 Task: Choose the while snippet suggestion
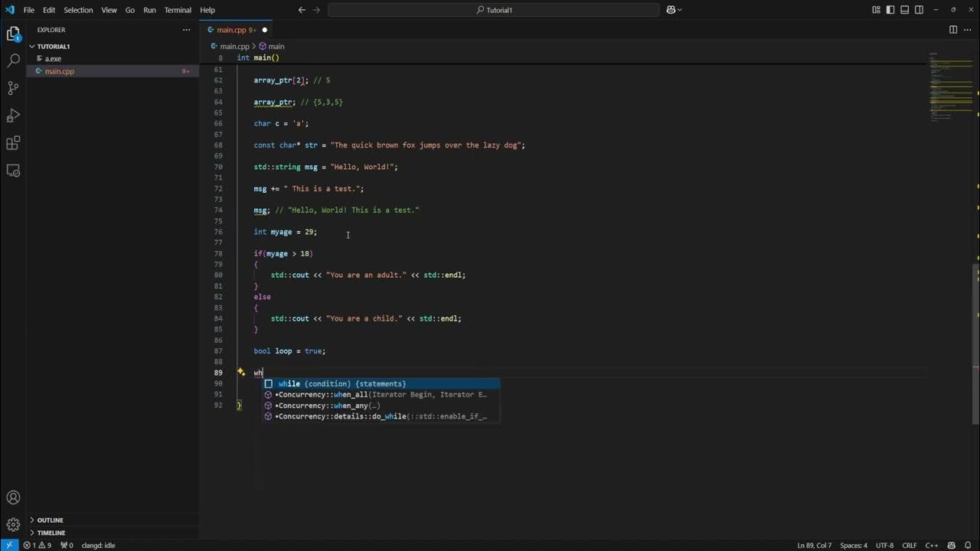(x=381, y=383)
